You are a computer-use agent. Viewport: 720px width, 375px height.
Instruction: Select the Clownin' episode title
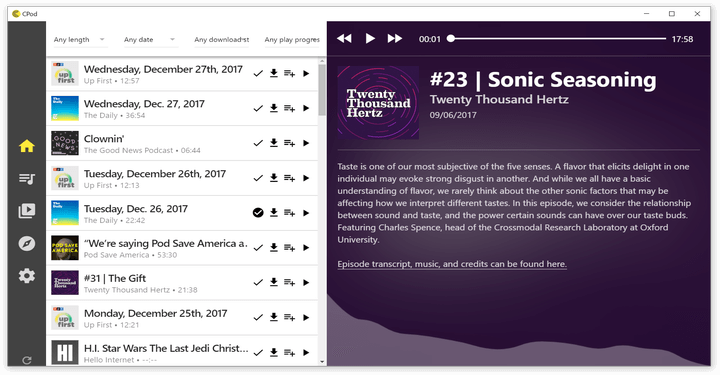click(x=104, y=139)
